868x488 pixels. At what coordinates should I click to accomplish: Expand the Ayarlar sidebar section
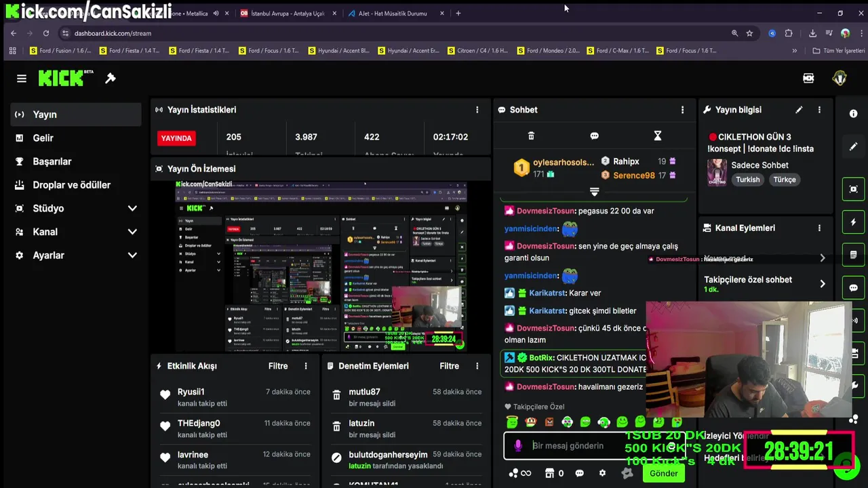(x=132, y=256)
